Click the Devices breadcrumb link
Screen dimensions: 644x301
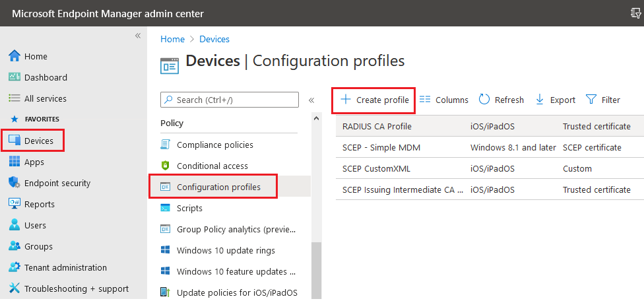pos(214,40)
